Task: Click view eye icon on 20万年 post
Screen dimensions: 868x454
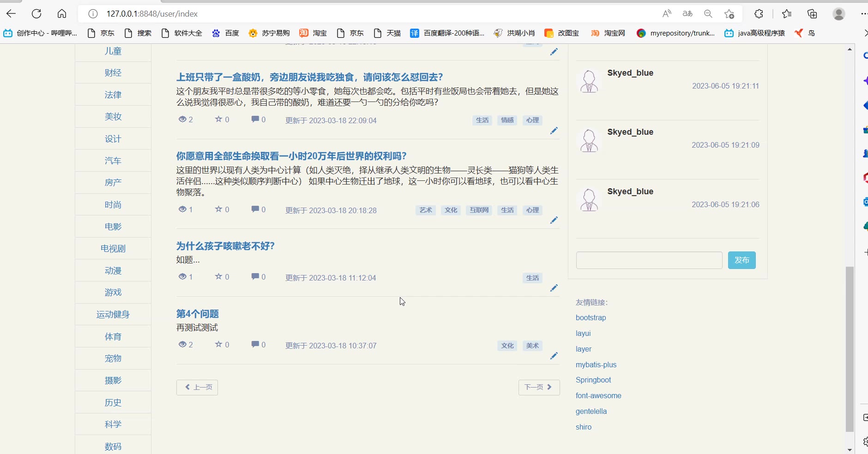Action: pos(182,209)
